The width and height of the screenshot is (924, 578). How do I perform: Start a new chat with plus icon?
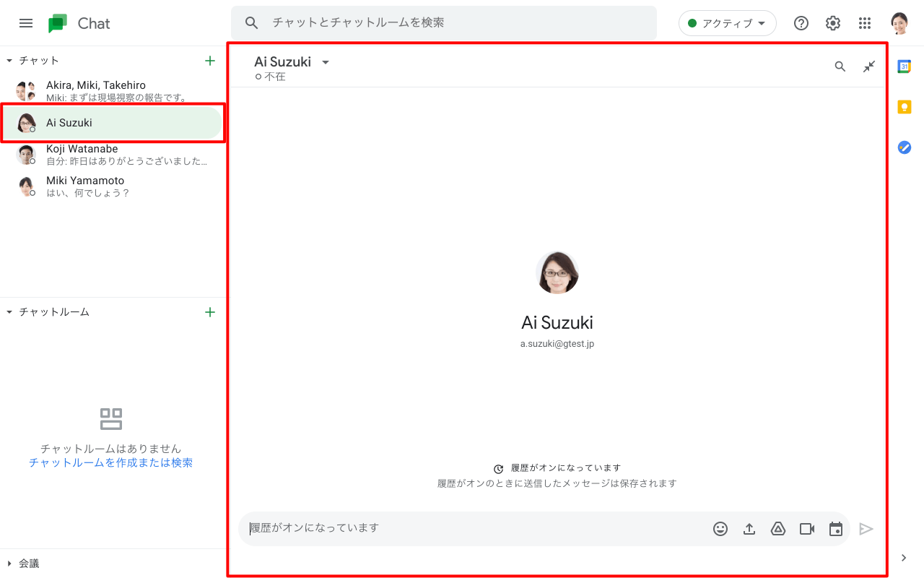pos(210,61)
